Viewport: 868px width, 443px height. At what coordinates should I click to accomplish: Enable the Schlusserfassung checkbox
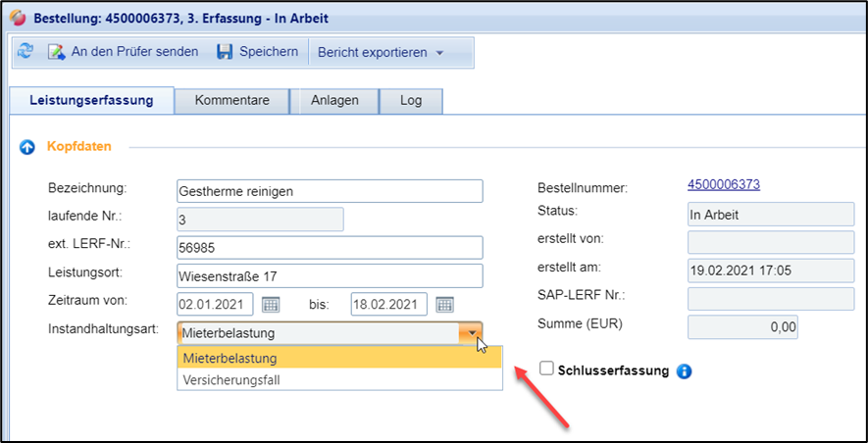coord(547,369)
